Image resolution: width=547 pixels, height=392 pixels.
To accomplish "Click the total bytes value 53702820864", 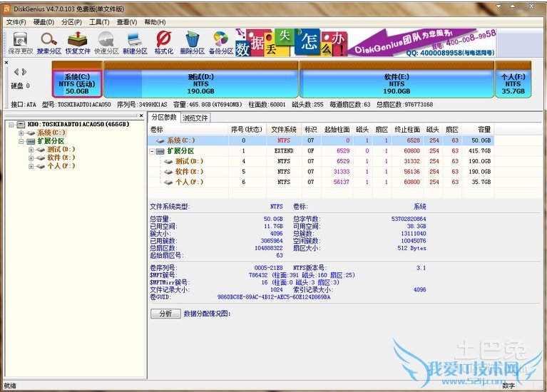I will (x=409, y=219).
